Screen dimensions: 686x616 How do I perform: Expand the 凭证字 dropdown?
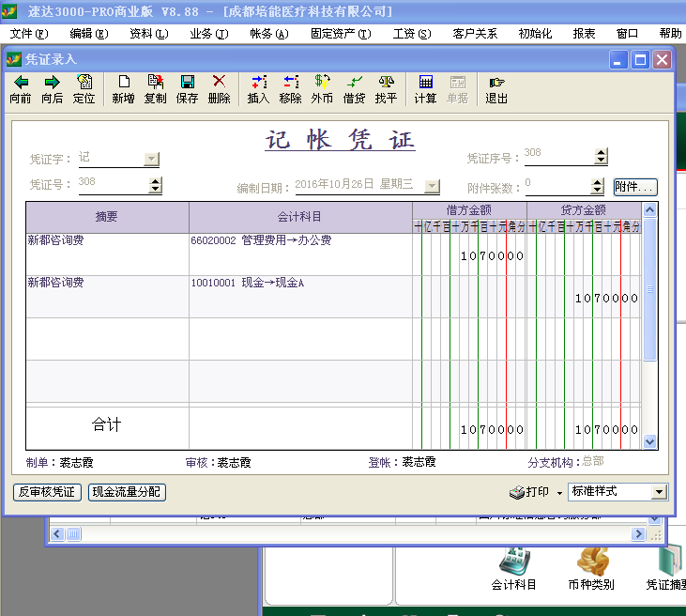click(x=151, y=159)
